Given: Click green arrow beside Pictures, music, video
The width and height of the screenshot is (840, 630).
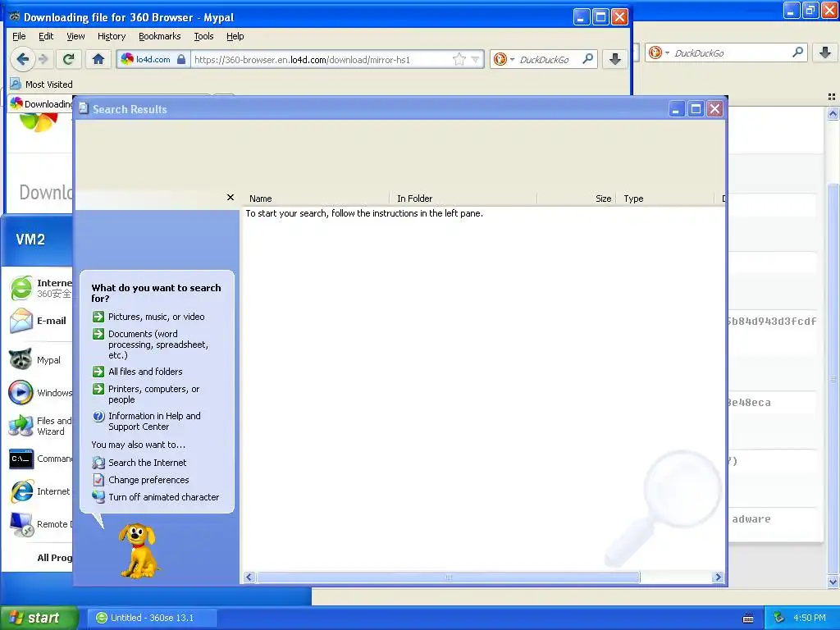Looking at the screenshot, I should click(98, 317).
